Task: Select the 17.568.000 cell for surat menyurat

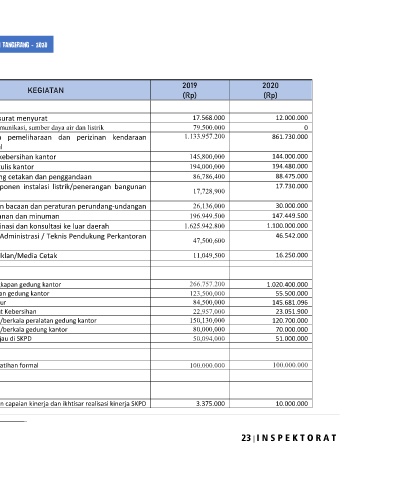Action: tap(209, 118)
